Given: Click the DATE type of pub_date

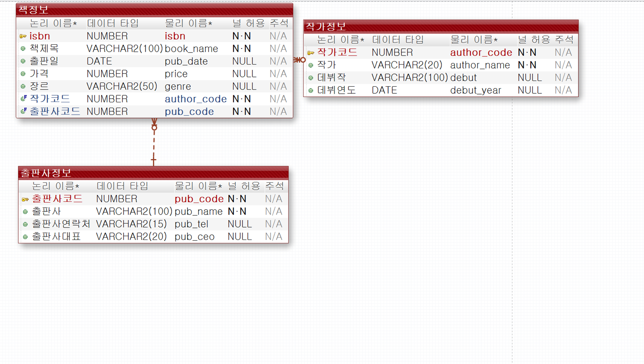Looking at the screenshot, I should (x=99, y=61).
